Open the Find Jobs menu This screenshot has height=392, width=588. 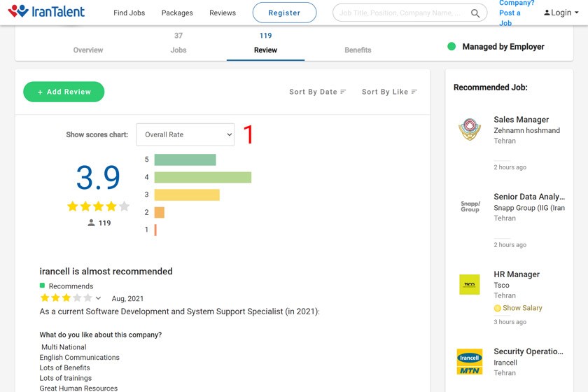pyautogui.click(x=129, y=13)
